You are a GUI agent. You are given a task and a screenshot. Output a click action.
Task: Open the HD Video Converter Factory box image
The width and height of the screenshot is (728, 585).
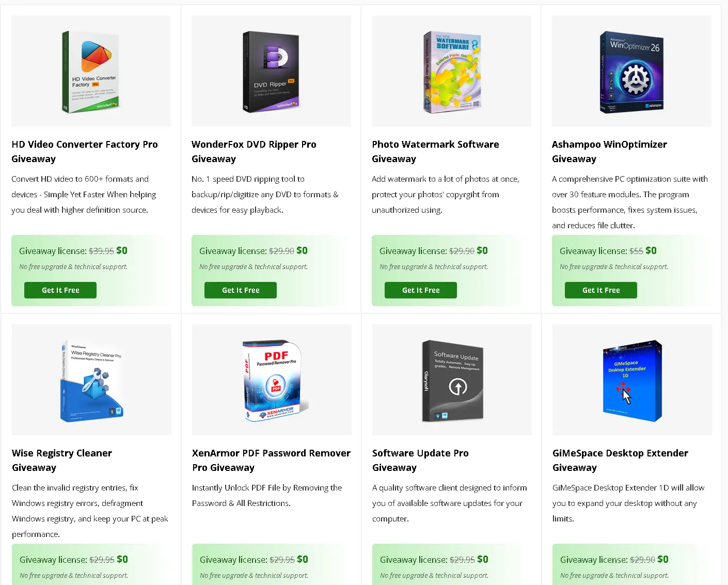91,71
